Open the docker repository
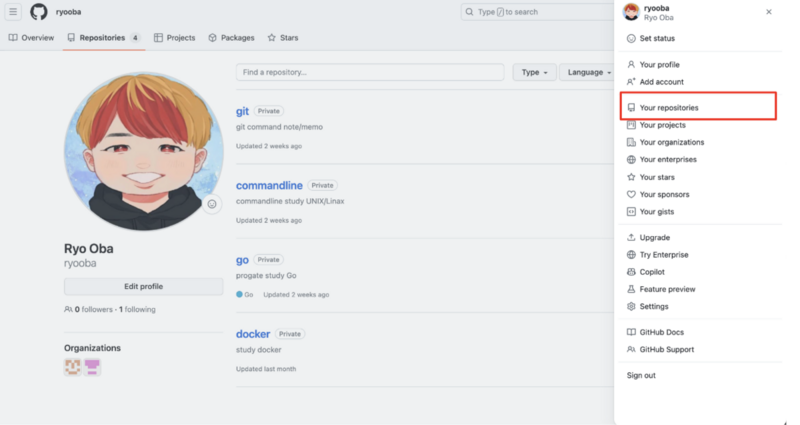800x425 pixels. click(253, 334)
